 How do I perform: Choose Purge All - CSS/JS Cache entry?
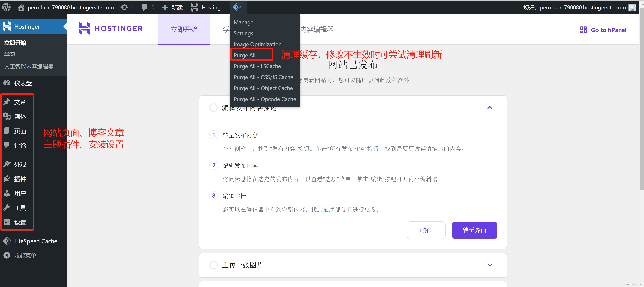[265, 77]
